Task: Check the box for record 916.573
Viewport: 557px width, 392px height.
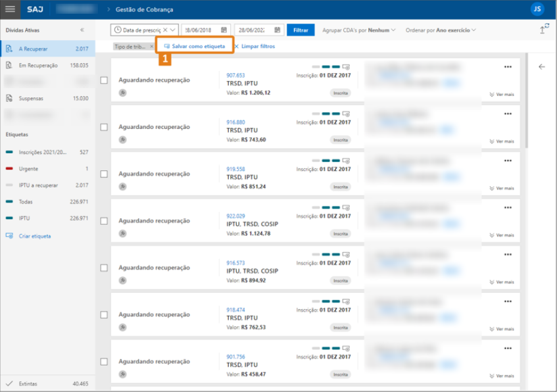Action: tap(104, 268)
